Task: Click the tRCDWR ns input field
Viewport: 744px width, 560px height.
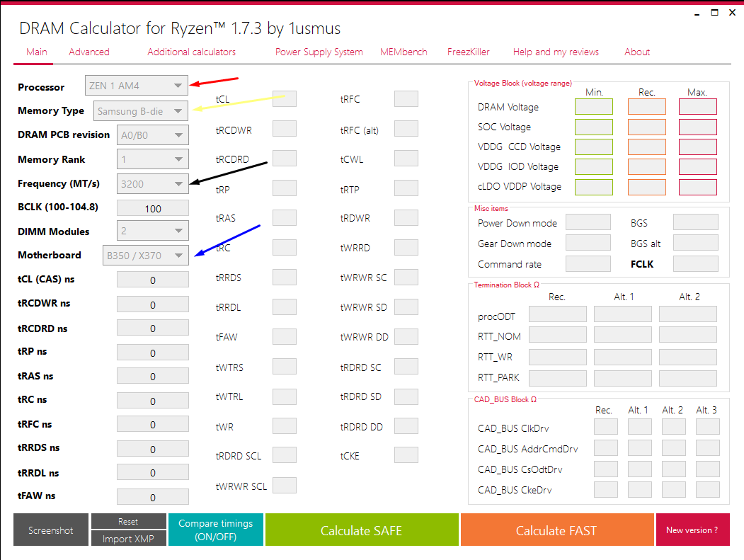Action: pos(153,304)
